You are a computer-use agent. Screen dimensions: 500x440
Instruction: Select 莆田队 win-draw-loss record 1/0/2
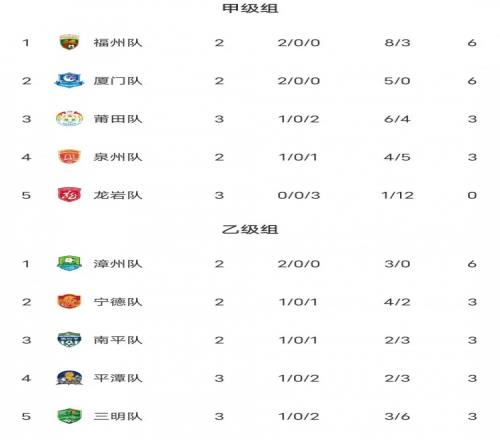click(299, 119)
